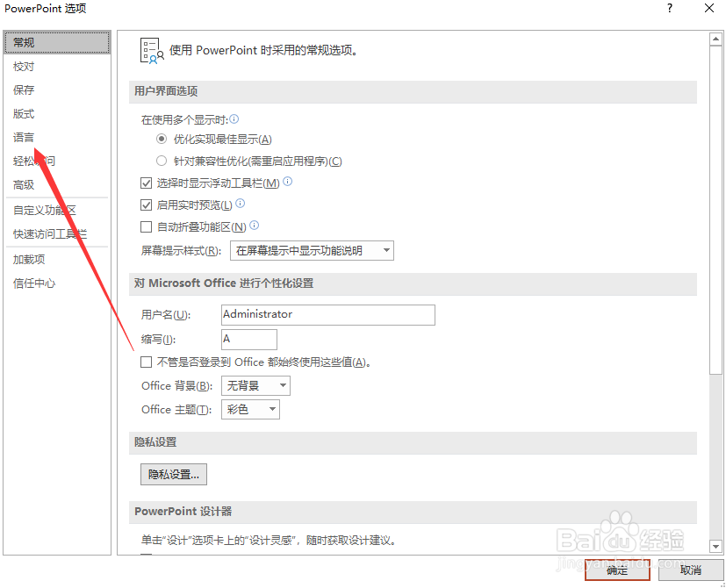Uncheck 选择时显示浮动工具栏 checkbox

pos(146,183)
